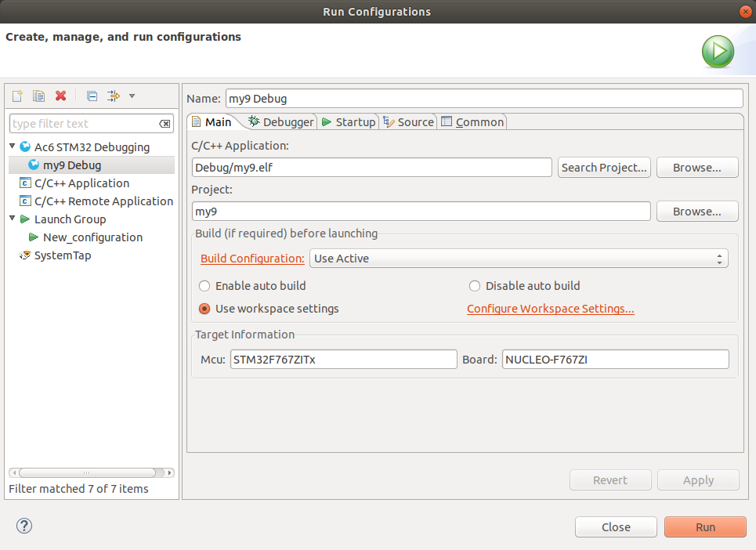Clear the filter text box icon
The width and height of the screenshot is (756, 550).
coord(165,124)
